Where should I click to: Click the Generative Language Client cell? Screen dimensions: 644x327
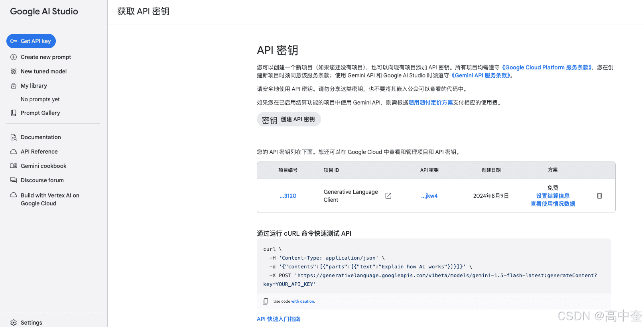pos(351,196)
